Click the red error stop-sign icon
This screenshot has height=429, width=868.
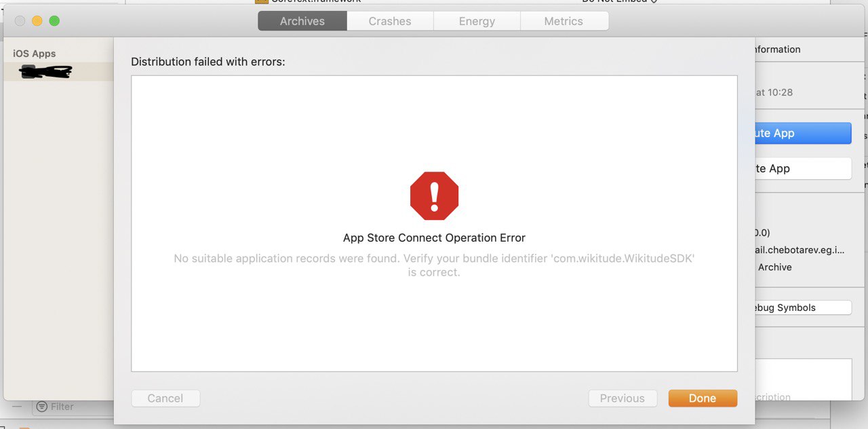[435, 195]
